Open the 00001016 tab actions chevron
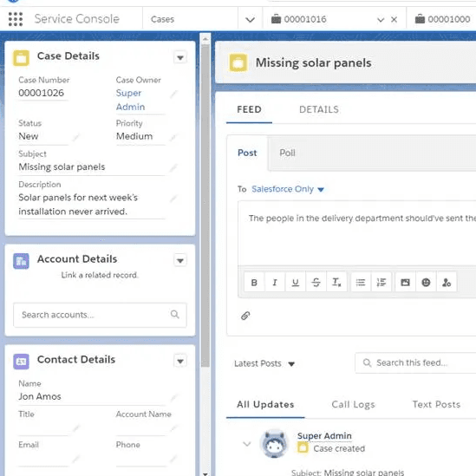Image resolution: width=476 pixels, height=476 pixels. (381, 20)
